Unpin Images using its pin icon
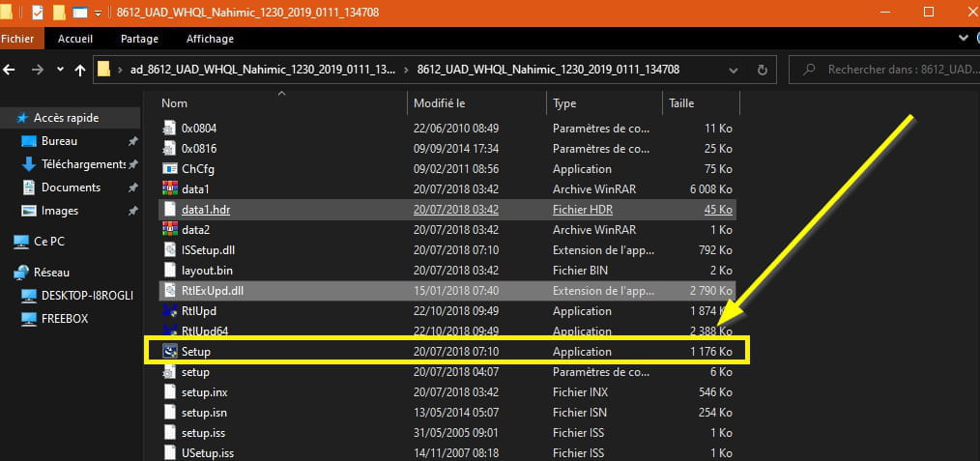Screen dimensions: 980x461 click(132, 211)
